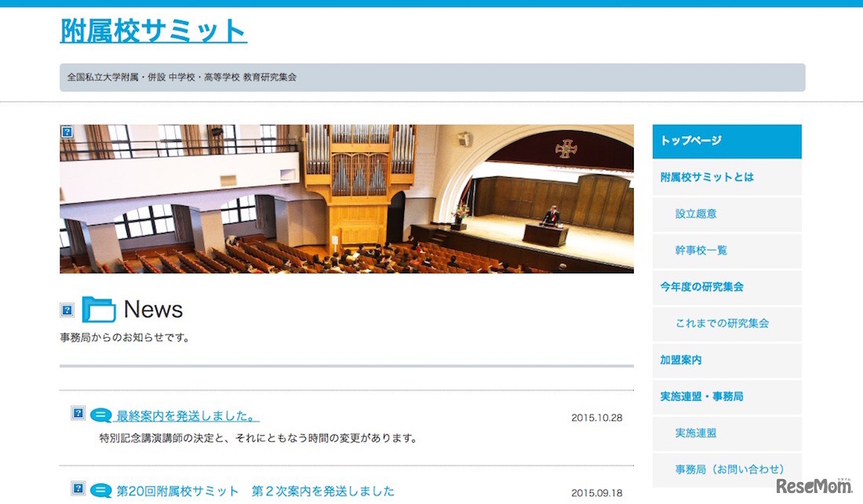Select トップページ in the sidebar menu

(726, 141)
